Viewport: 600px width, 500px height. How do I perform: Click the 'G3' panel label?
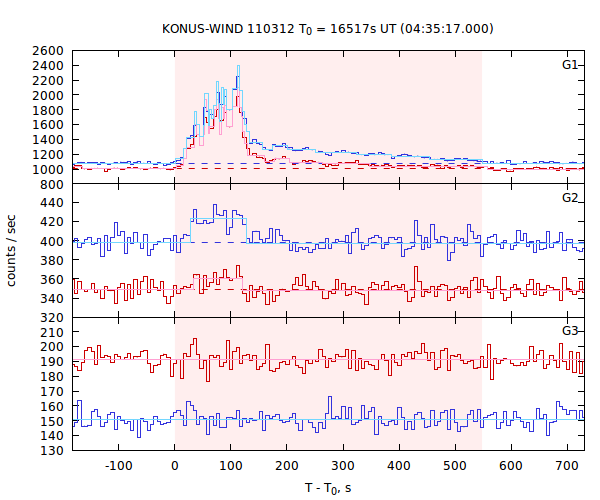[x=570, y=331]
